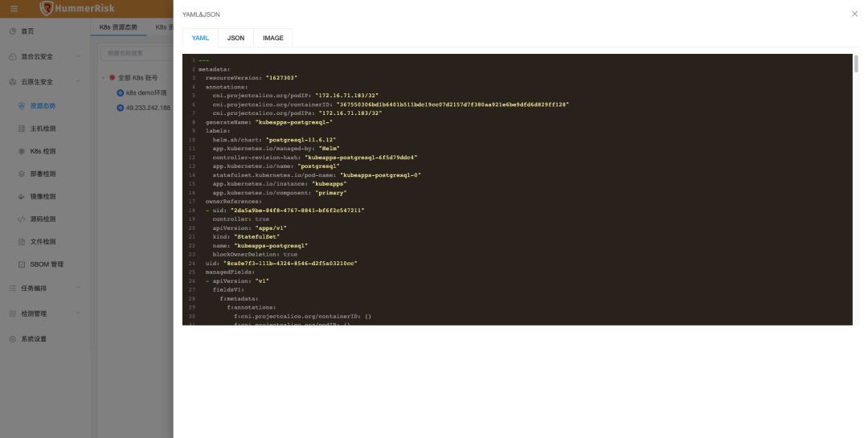
Task: Click the 文件检测 file icon
Action: (x=22, y=242)
